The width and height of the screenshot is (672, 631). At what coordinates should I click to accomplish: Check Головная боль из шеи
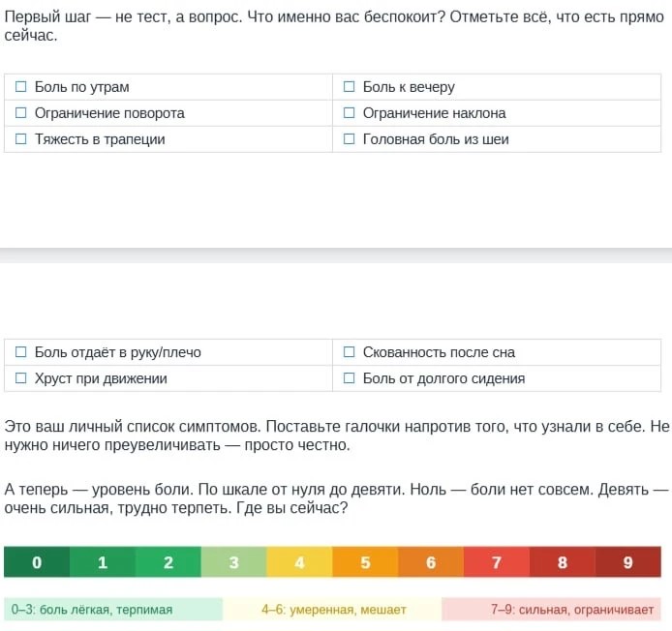(349, 138)
